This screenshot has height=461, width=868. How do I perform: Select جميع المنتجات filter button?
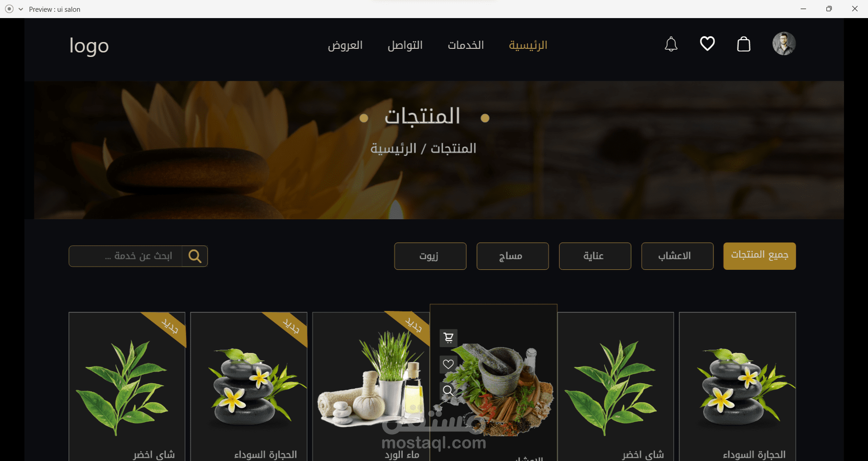(759, 256)
